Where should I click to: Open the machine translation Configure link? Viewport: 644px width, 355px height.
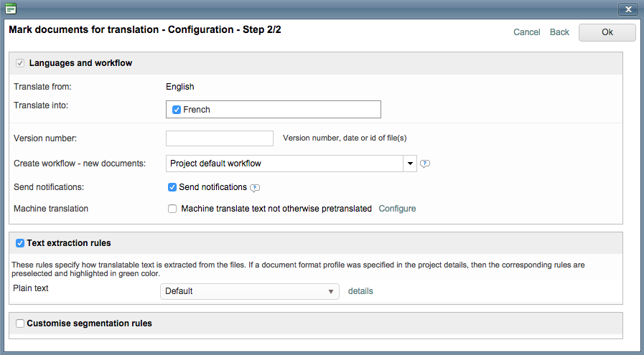click(397, 209)
